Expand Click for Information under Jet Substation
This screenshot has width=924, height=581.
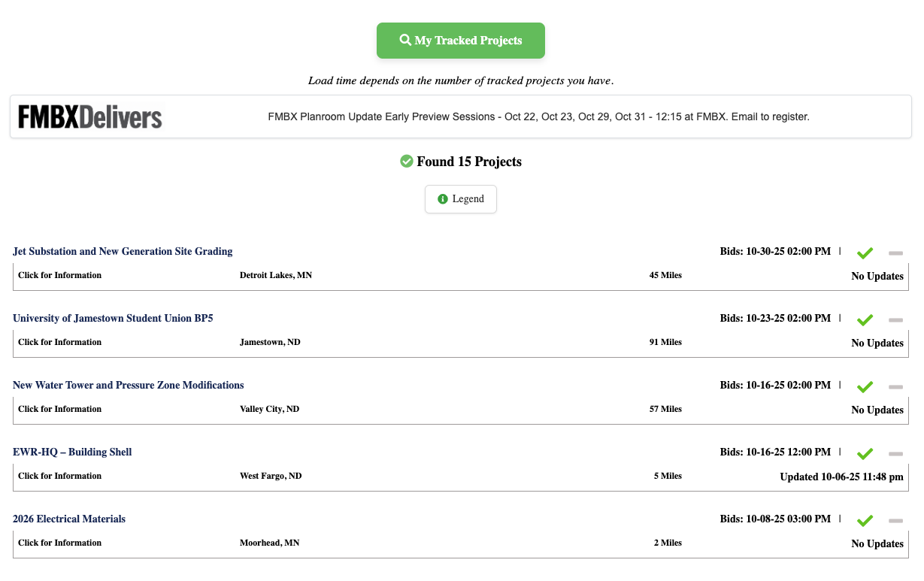coord(59,275)
